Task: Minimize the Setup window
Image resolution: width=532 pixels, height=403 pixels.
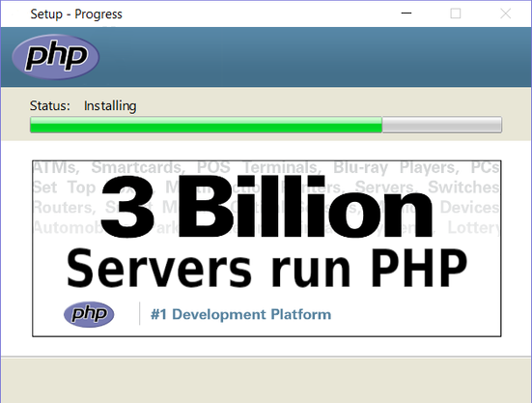Action: pyautogui.click(x=406, y=14)
